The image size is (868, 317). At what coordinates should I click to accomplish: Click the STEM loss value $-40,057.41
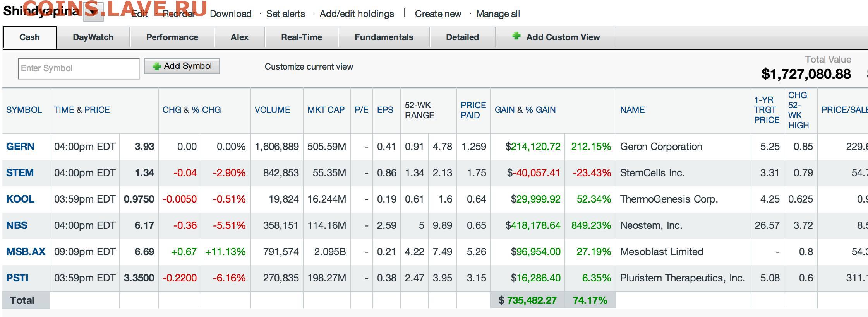(x=533, y=173)
